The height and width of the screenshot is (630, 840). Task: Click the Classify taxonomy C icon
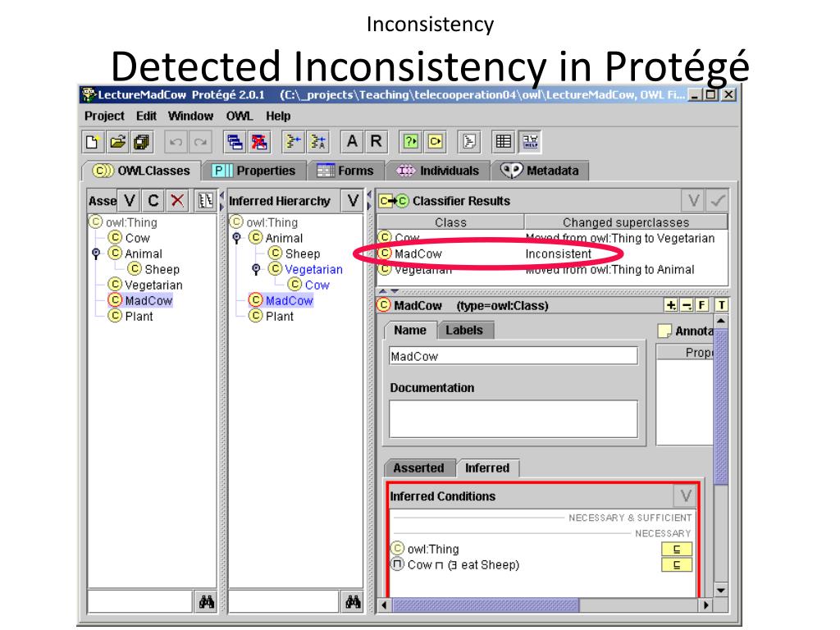[x=435, y=142]
